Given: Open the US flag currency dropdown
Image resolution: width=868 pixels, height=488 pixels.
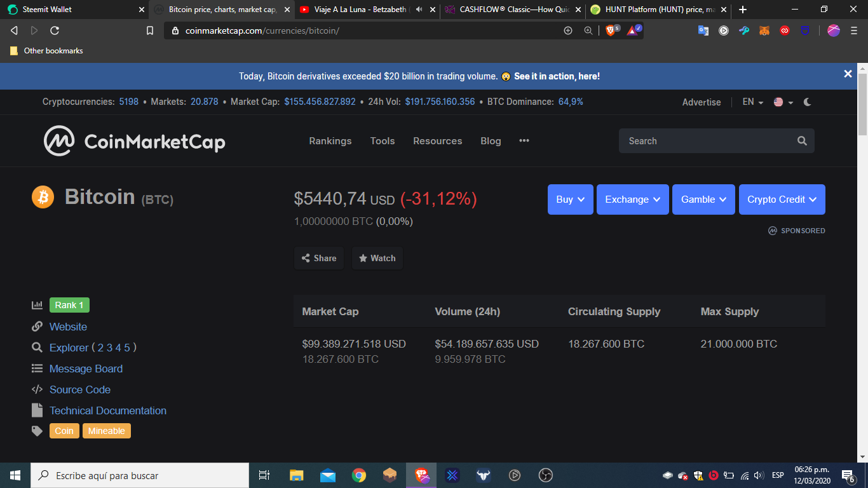Looking at the screenshot, I should pos(783,102).
